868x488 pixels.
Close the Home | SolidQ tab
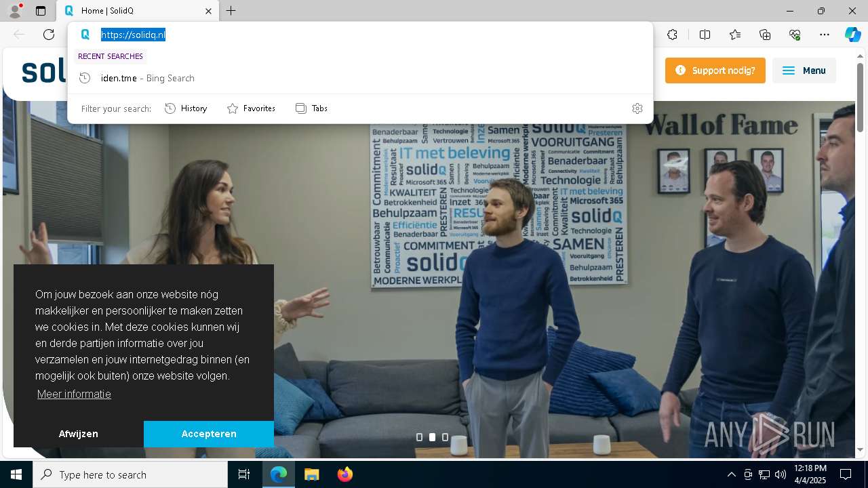[209, 11]
